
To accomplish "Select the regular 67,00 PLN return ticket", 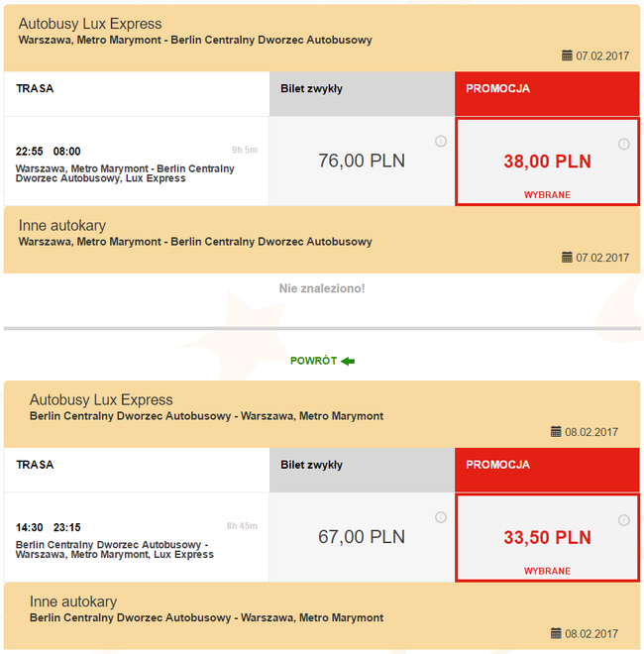I will [x=362, y=537].
